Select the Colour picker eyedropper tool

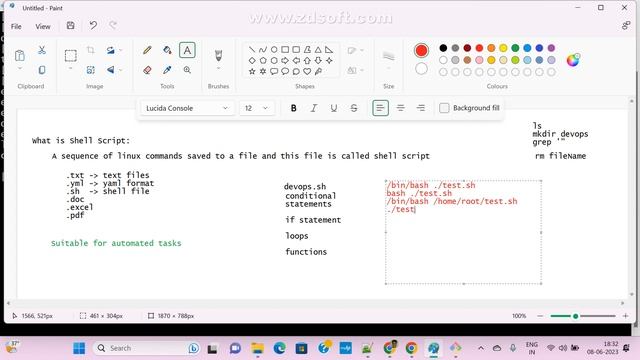click(167, 70)
